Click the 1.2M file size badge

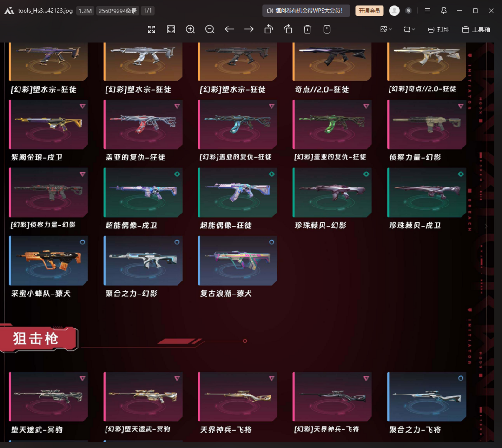pos(85,11)
